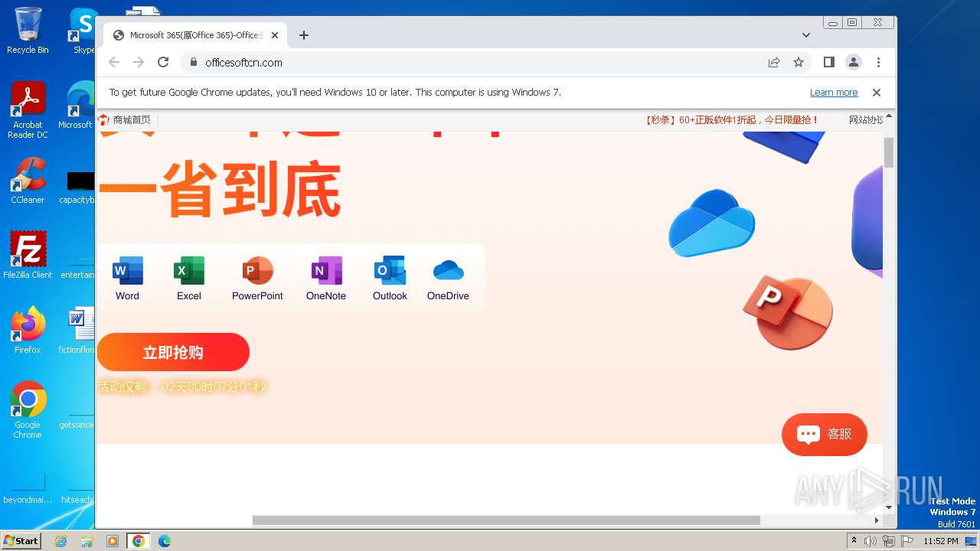Open the CCleaner desktop icon
Viewport: 980px width, 551px height.
tap(28, 181)
